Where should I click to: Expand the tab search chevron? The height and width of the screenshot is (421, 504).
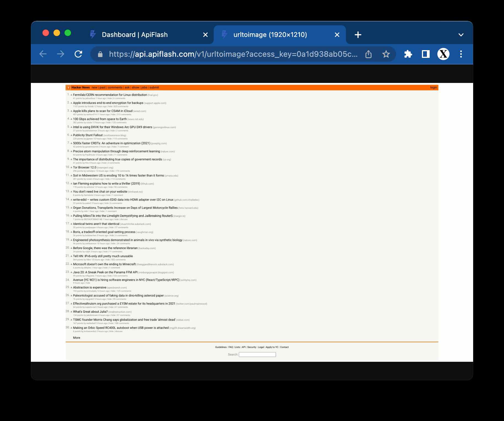(x=461, y=35)
